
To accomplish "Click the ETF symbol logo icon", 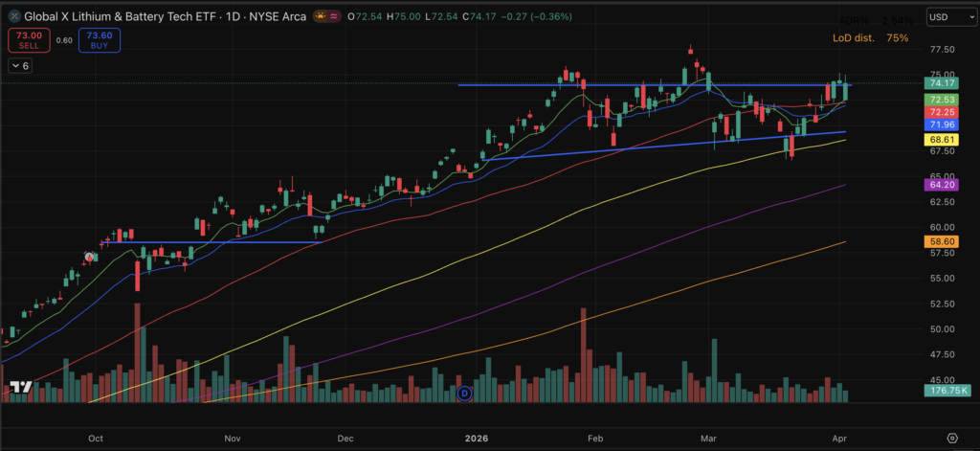I will tap(13, 17).
